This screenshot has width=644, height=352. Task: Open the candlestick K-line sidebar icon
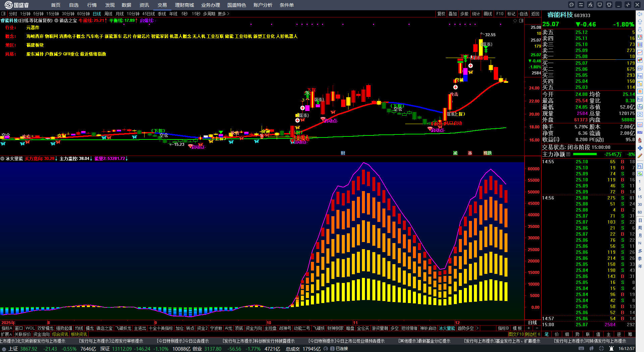[x=640, y=60]
